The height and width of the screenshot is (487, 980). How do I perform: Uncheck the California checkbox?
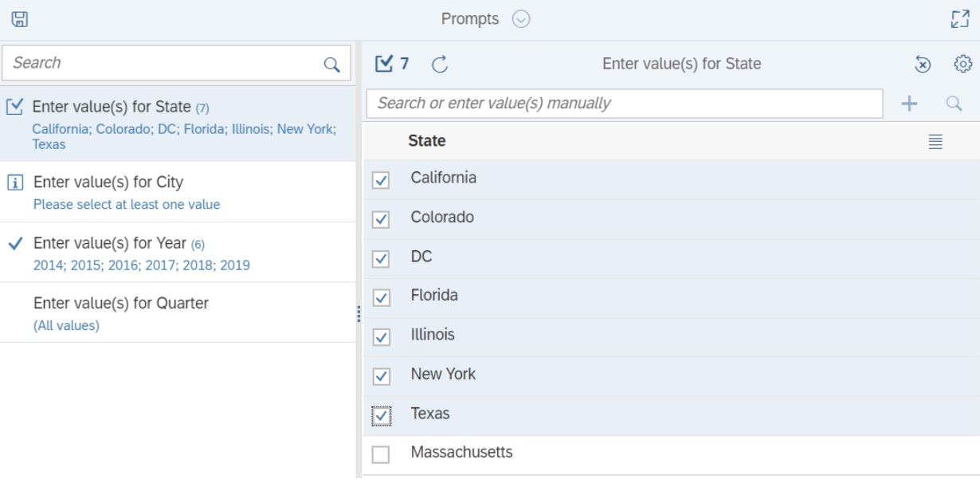click(381, 181)
